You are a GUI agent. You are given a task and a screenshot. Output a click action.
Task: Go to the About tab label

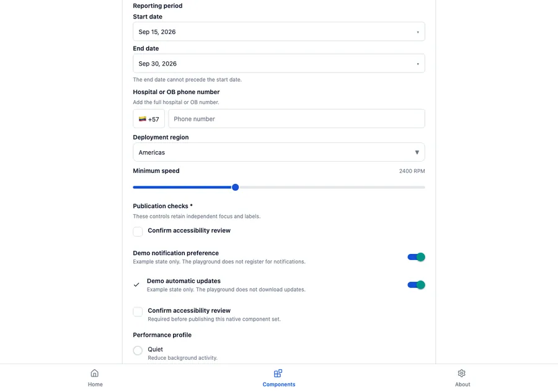coord(463,384)
